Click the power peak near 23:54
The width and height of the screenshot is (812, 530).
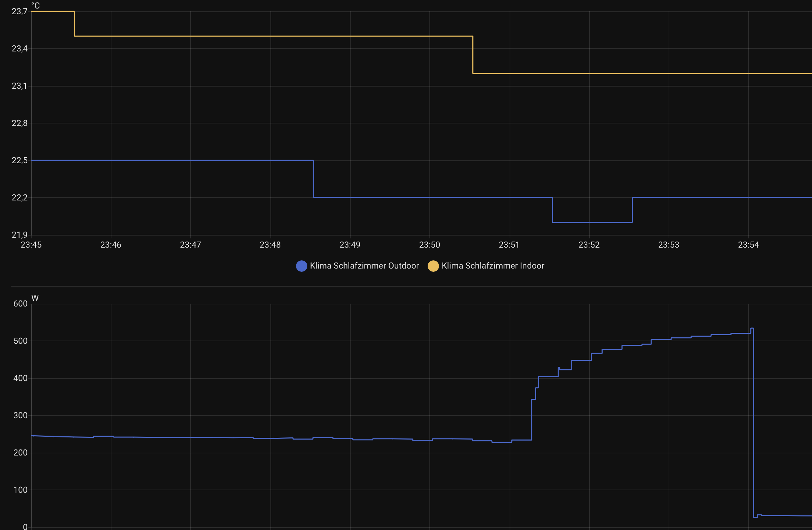(752, 329)
